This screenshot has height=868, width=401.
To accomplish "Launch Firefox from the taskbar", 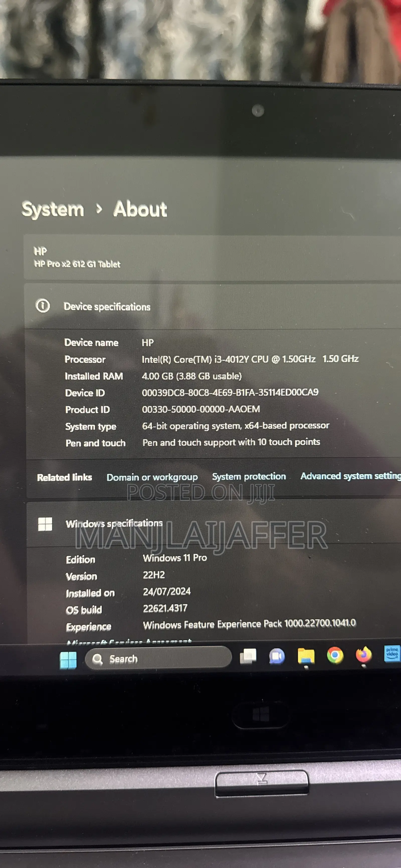I will [364, 655].
